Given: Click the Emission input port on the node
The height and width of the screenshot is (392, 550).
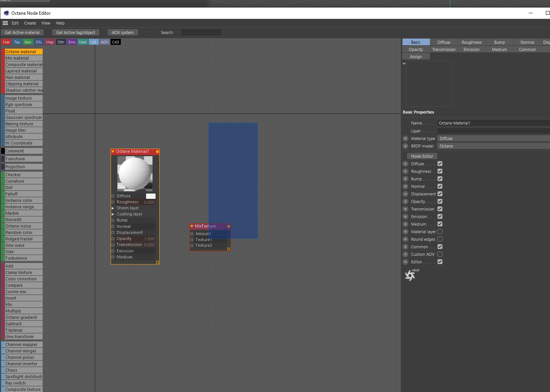Looking at the screenshot, I should pyautogui.click(x=113, y=251).
